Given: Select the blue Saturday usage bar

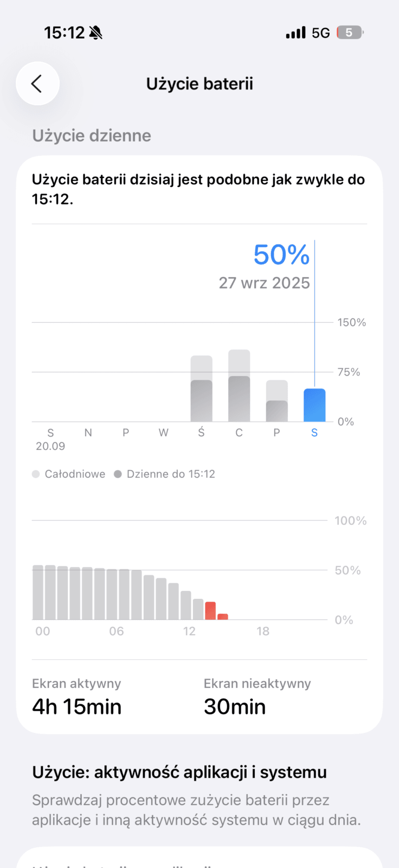Looking at the screenshot, I should click(314, 405).
